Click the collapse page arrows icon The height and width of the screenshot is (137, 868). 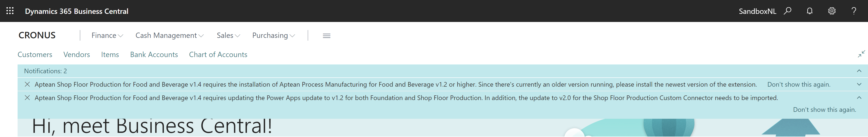click(x=861, y=54)
